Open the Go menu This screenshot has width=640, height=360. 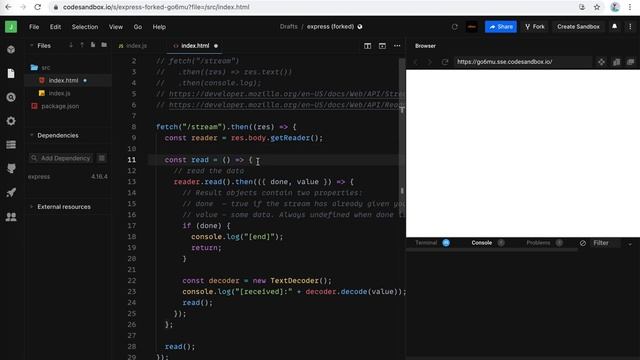138,27
